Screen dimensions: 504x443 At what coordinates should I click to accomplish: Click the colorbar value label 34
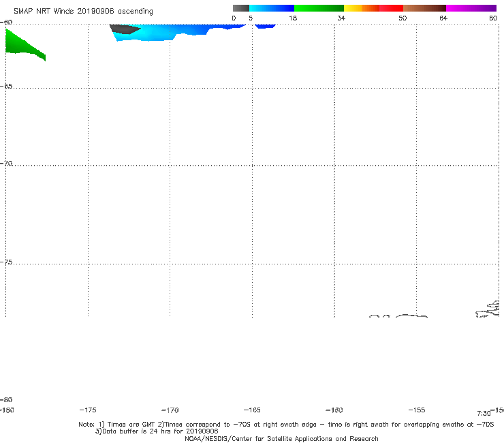coord(341,18)
